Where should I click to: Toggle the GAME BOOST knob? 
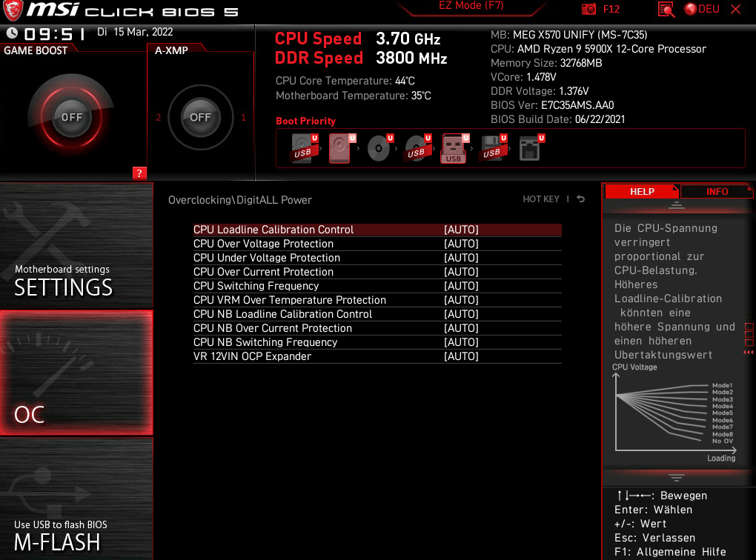click(x=71, y=117)
